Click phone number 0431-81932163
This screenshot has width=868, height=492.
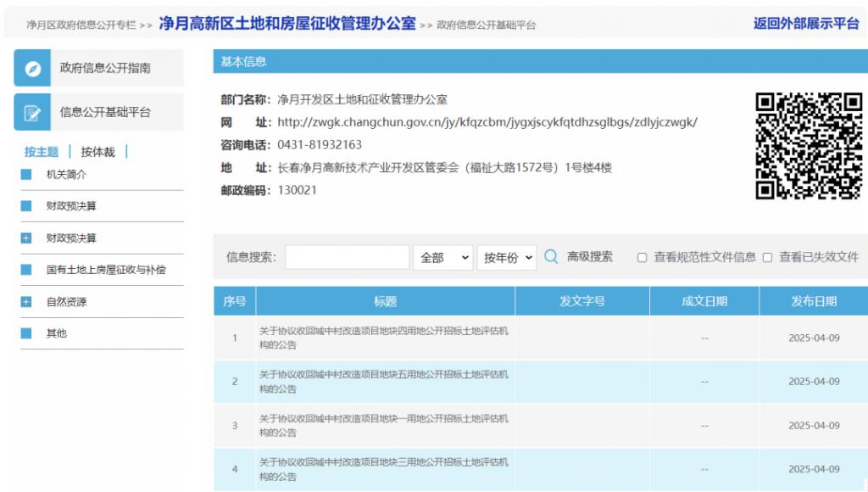320,145
